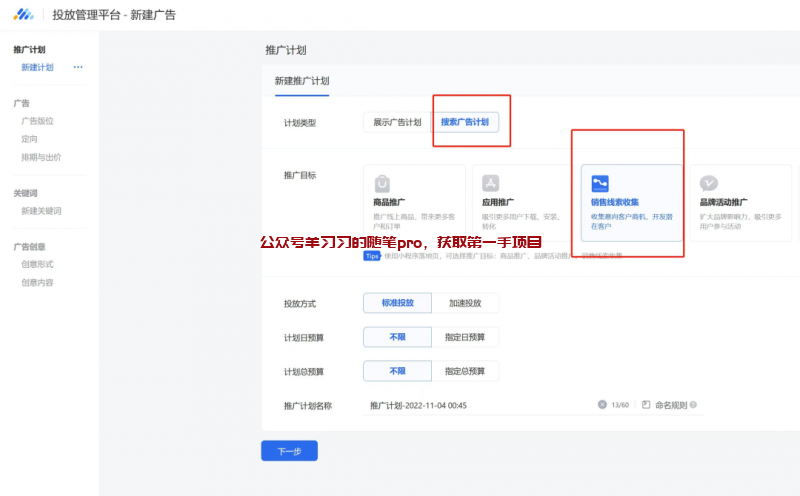
Task: Set total budget to 不限
Action: pyautogui.click(x=397, y=371)
